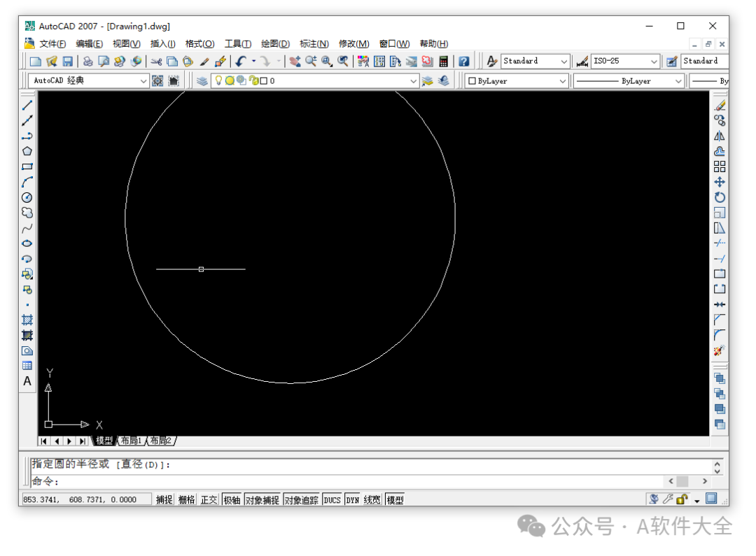756x556 pixels.
Task: Click the layer color square swatch
Action: pyautogui.click(x=264, y=81)
